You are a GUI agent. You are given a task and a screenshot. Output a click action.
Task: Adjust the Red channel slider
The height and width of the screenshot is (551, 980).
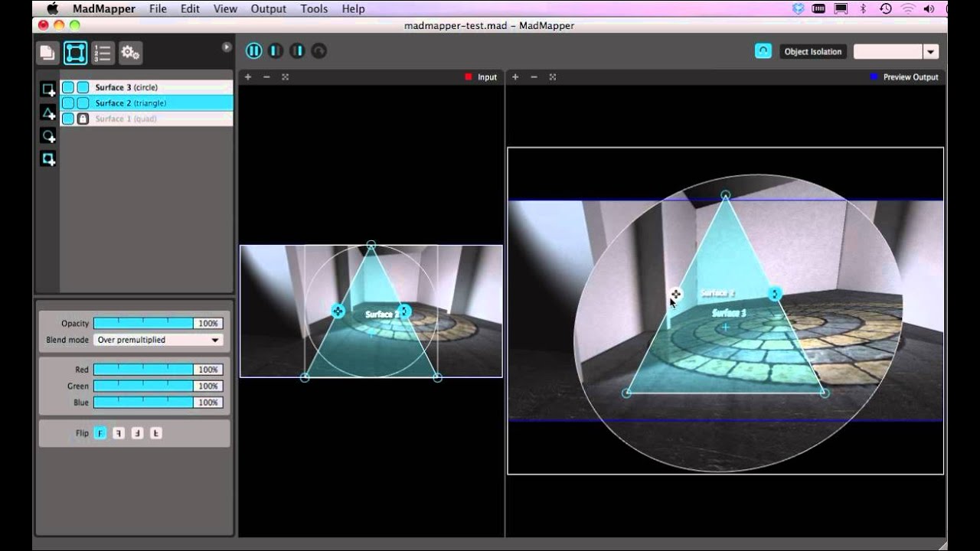(143, 370)
